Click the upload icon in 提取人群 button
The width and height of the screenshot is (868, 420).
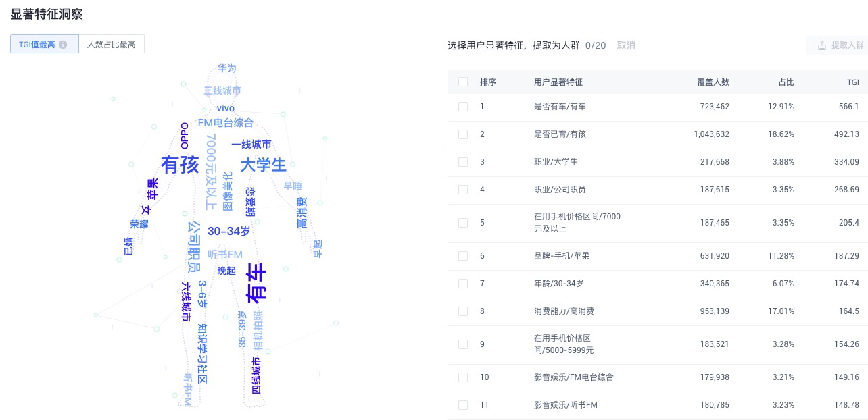pos(821,45)
